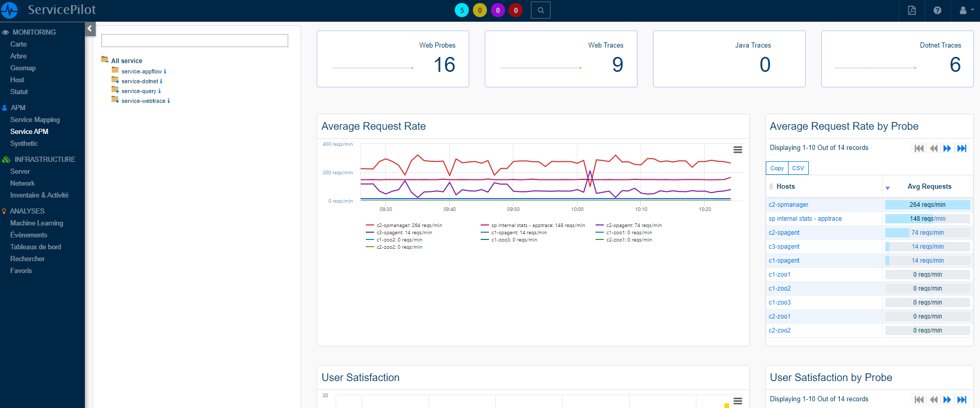Click info icon next to service-appflow

(x=165, y=71)
